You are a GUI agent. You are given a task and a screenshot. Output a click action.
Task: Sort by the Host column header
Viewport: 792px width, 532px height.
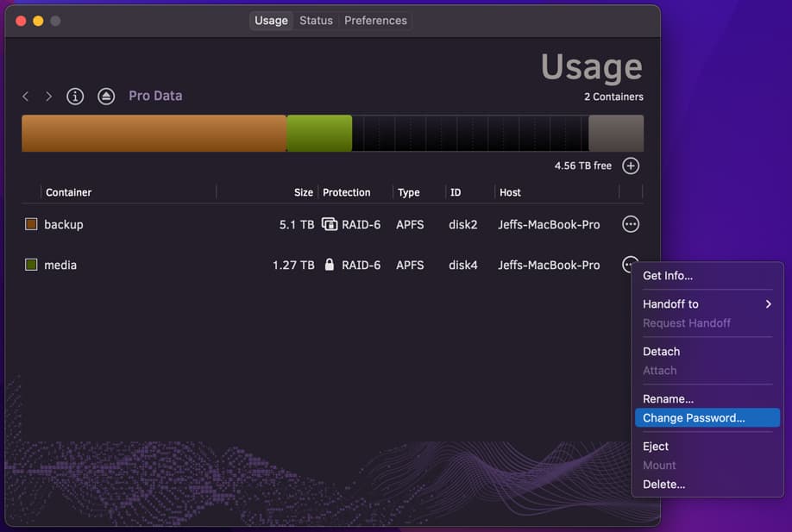510,192
